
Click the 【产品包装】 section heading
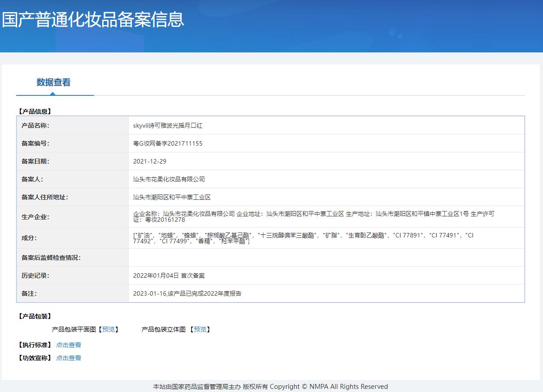point(35,316)
